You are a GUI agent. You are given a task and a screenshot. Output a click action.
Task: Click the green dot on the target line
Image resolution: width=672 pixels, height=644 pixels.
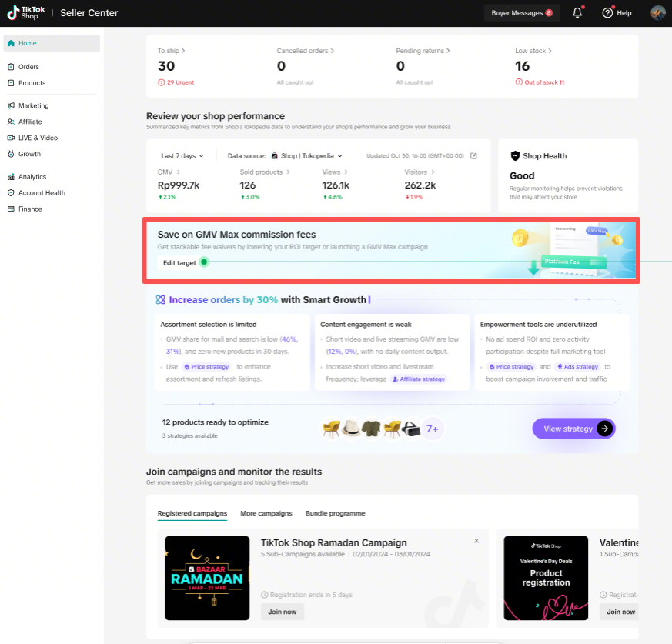pos(205,262)
